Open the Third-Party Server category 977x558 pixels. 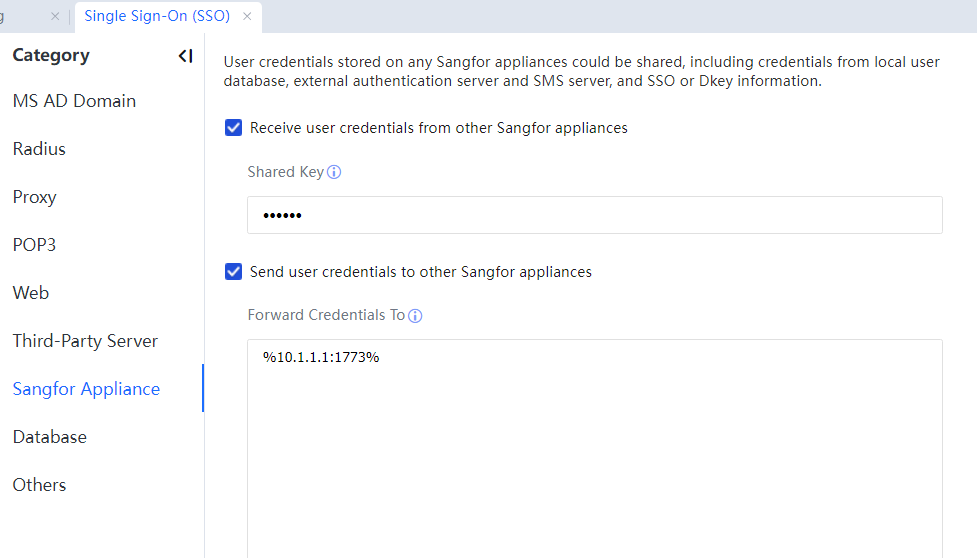pos(85,341)
